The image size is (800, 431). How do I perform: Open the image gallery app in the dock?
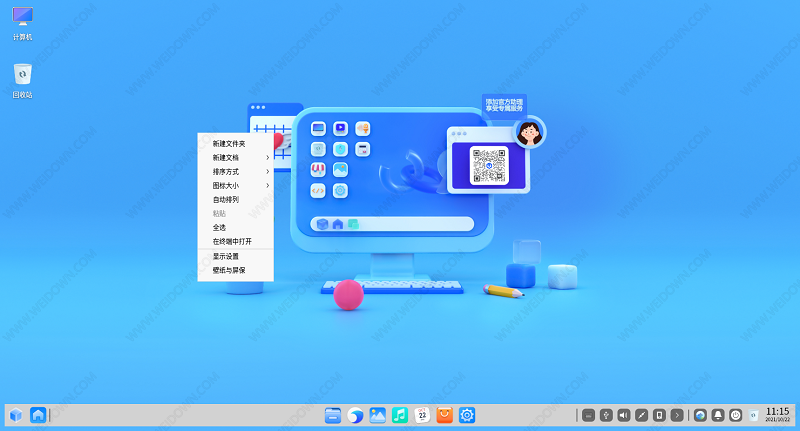[377, 414]
